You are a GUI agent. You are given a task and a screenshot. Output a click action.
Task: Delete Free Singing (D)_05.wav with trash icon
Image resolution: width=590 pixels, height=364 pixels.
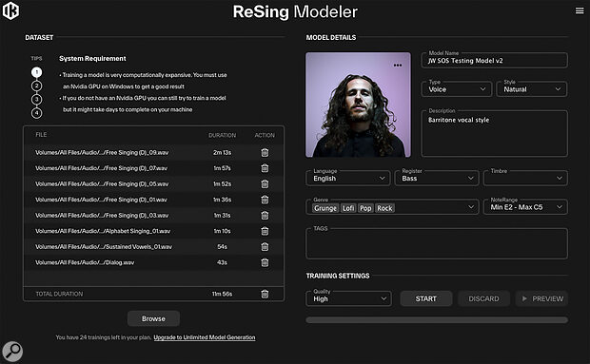click(x=265, y=184)
